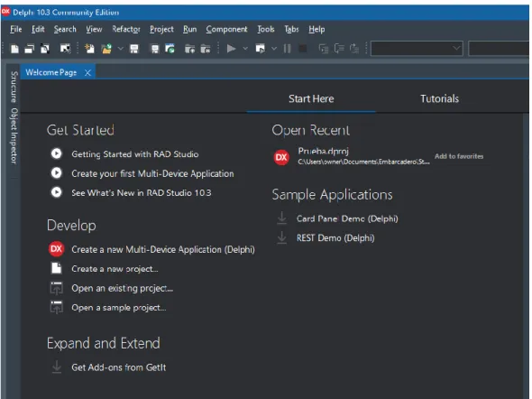This screenshot has width=532, height=399.
Task: Open See What's New in RAD Studio
Action: [x=142, y=193]
